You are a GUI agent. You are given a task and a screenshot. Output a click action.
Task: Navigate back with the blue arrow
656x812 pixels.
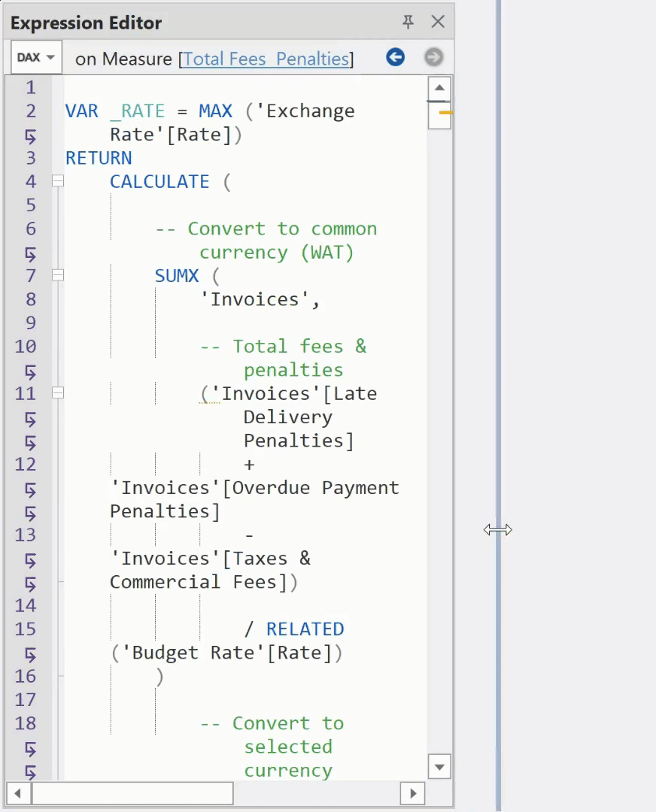click(x=396, y=57)
